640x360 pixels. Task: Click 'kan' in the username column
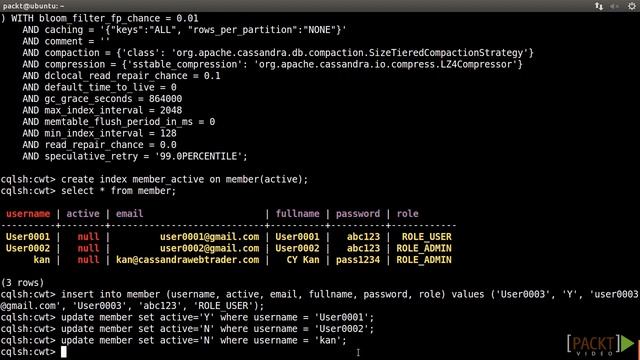(42, 260)
